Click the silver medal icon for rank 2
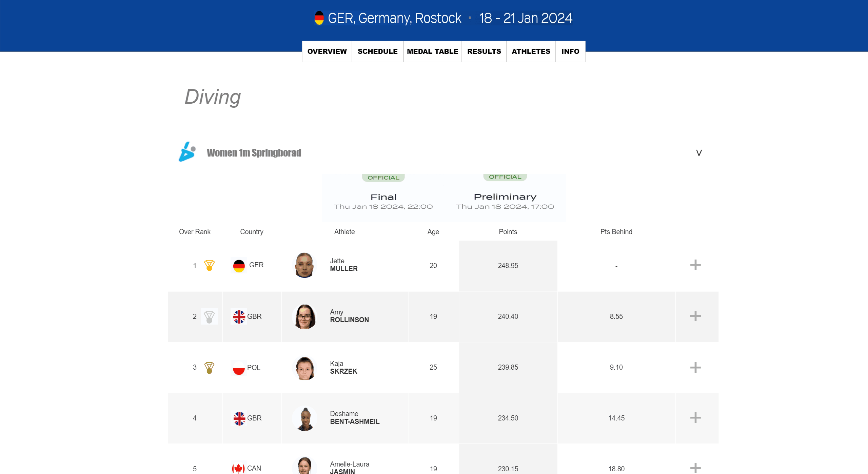This screenshot has width=868, height=474. pyautogui.click(x=209, y=316)
